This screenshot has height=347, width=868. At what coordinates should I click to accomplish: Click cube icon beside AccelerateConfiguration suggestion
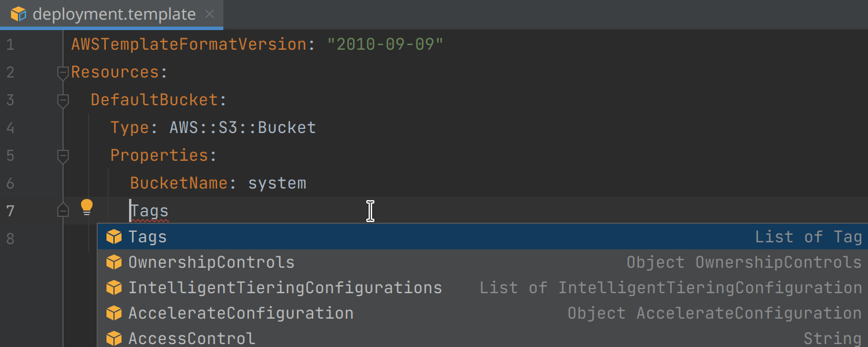pos(114,313)
